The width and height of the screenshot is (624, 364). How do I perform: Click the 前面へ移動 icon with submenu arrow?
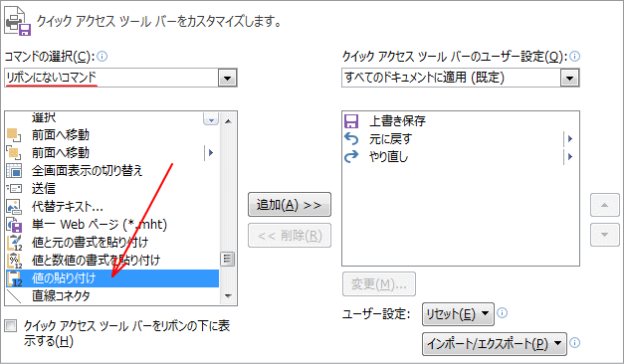tap(14, 153)
